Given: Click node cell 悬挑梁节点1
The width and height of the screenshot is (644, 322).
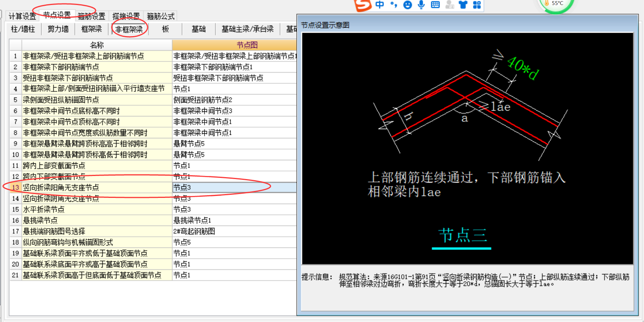Looking at the screenshot, I should point(235,221).
